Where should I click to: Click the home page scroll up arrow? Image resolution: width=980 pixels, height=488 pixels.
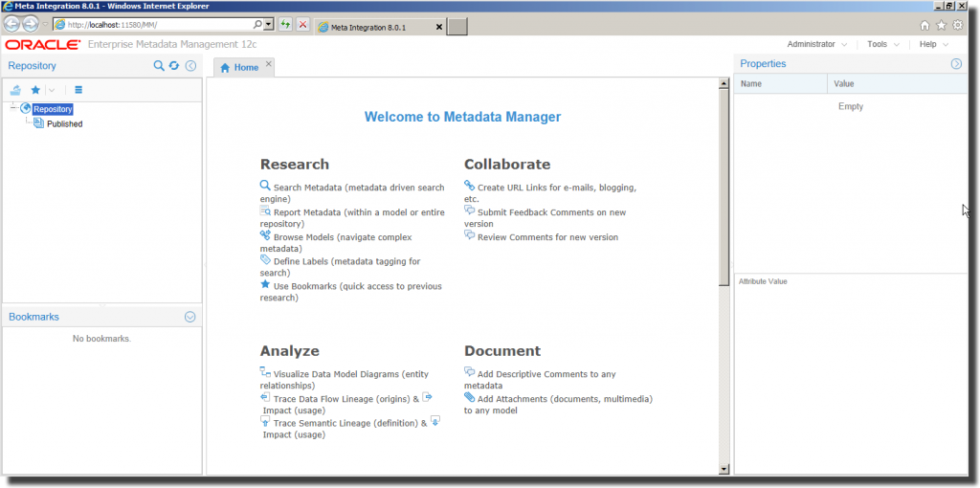724,83
